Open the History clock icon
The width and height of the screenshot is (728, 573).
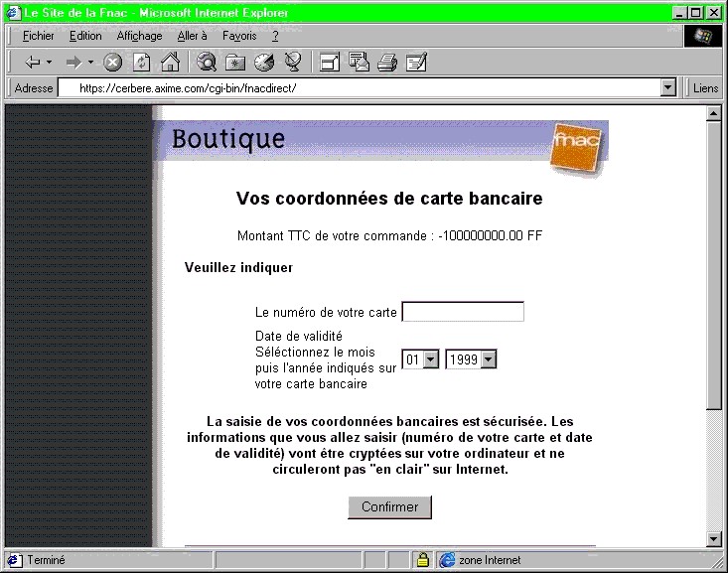point(264,63)
